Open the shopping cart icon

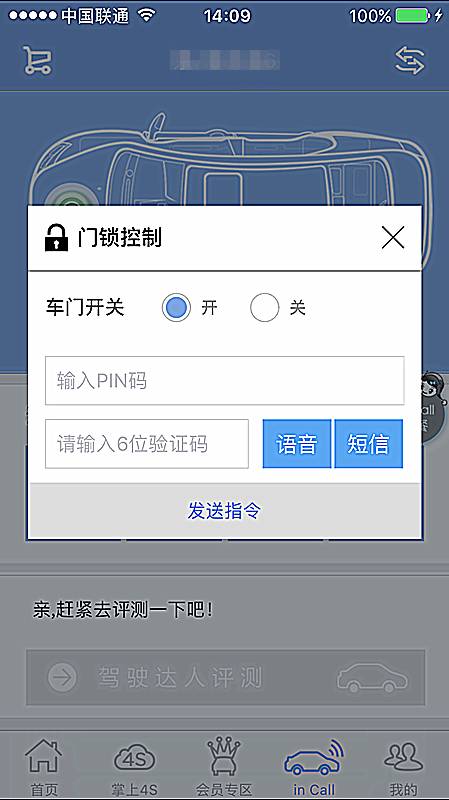pos(37,61)
